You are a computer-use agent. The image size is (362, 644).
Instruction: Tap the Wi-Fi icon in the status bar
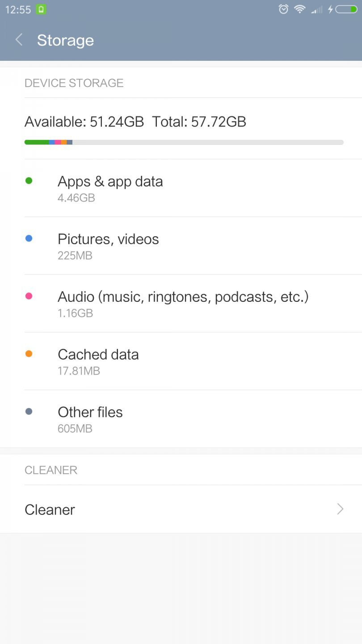click(x=299, y=8)
